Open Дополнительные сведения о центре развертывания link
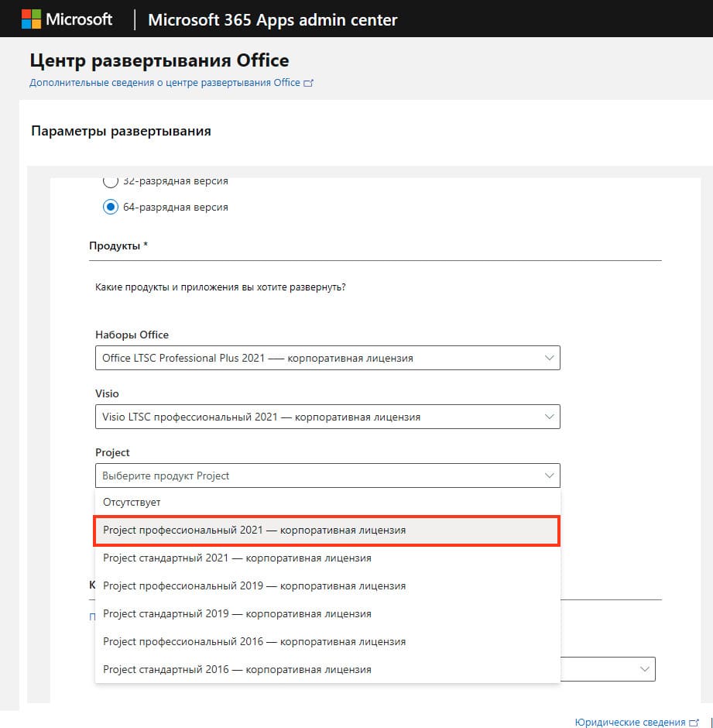 pyautogui.click(x=165, y=83)
